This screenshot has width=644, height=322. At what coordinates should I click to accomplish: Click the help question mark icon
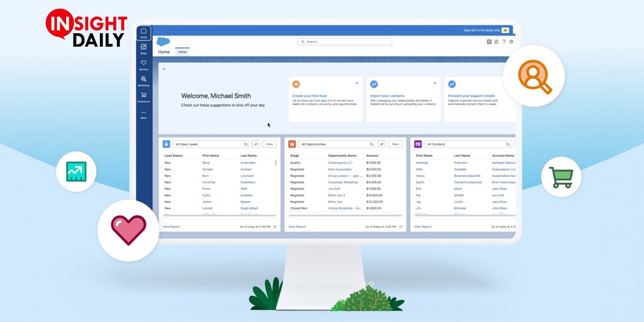[504, 42]
